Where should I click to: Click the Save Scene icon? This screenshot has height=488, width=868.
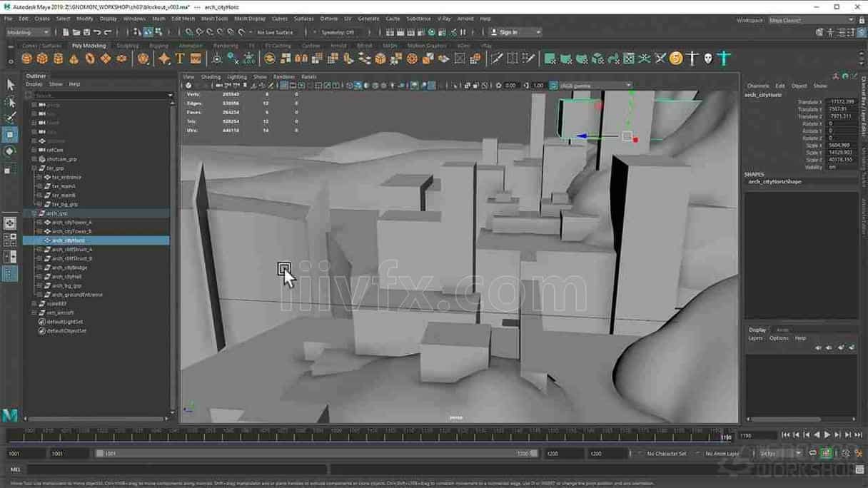click(86, 32)
